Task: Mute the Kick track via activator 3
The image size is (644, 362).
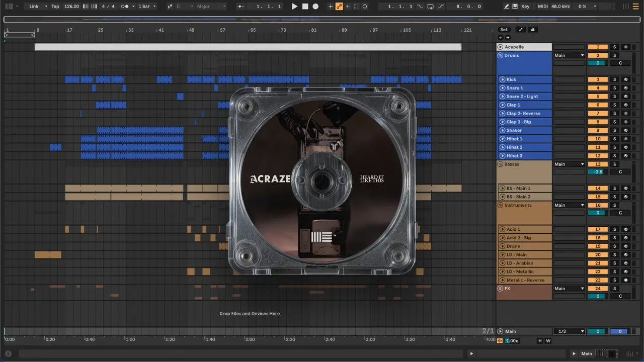Action: 598,79
